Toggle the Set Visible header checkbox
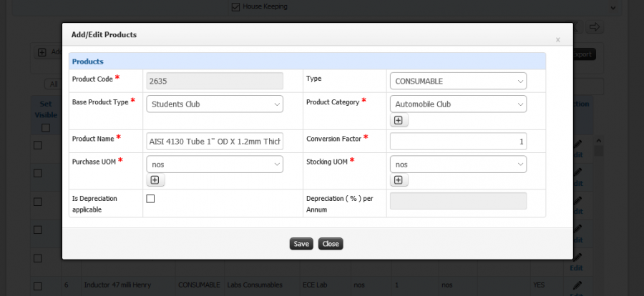Viewport: 644px width, 296px height. (x=46, y=128)
